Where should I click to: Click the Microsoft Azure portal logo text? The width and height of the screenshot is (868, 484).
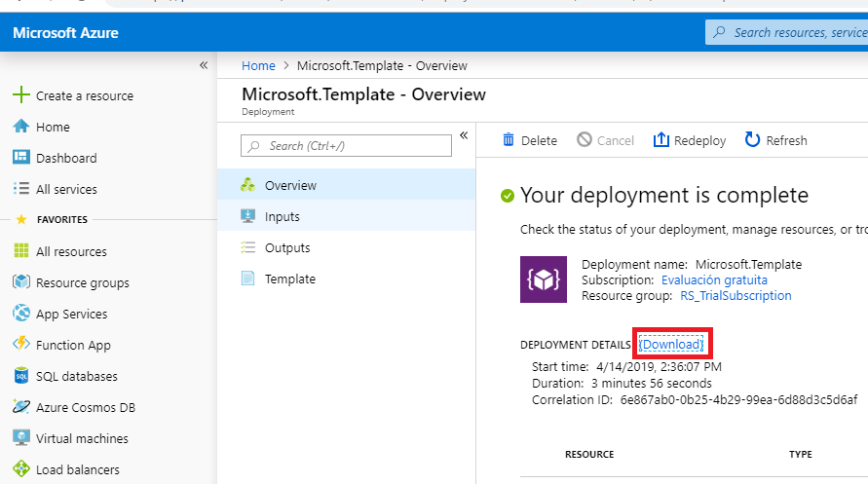pyautogui.click(x=65, y=33)
